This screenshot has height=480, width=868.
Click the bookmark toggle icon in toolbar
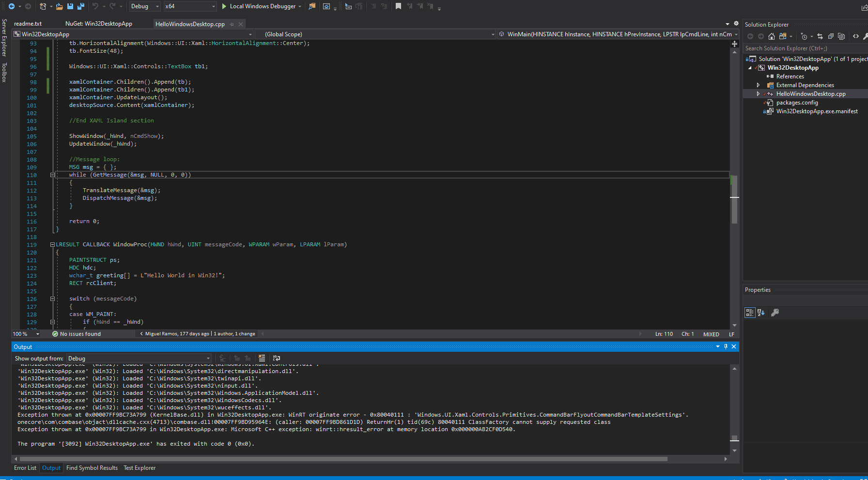[398, 6]
